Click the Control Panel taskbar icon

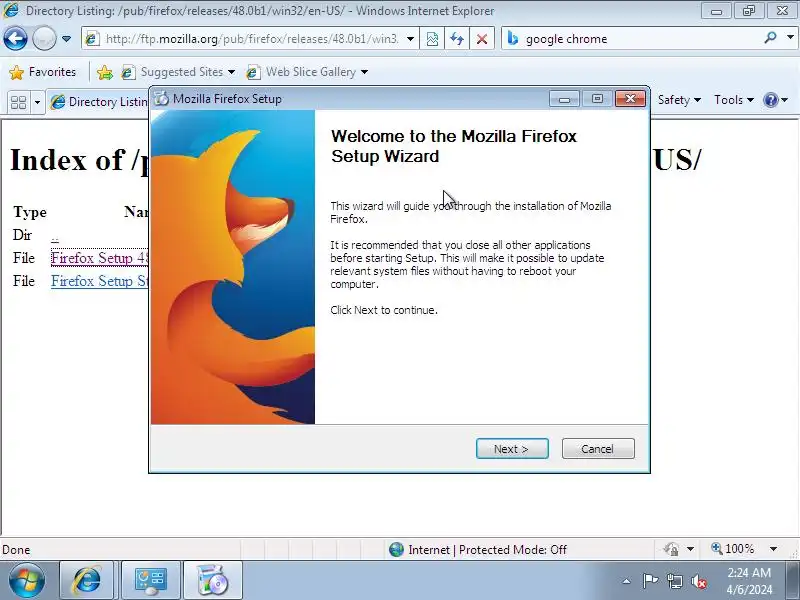click(x=150, y=581)
